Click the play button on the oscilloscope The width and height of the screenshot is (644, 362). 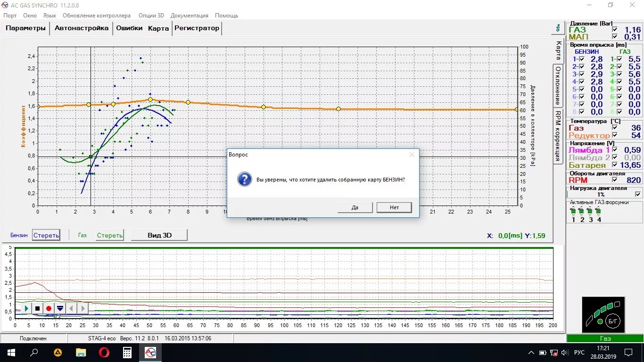(26, 308)
